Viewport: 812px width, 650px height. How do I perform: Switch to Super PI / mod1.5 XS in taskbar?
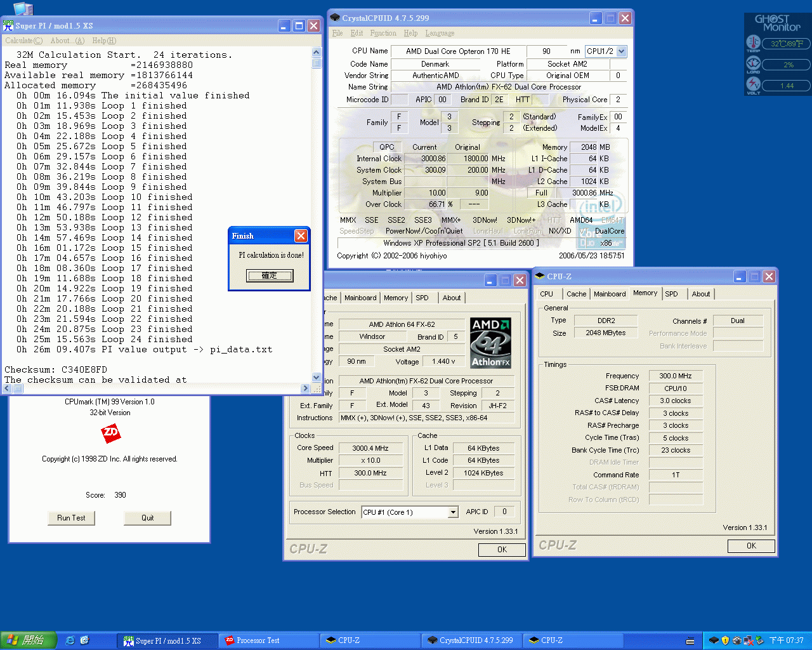point(167,640)
